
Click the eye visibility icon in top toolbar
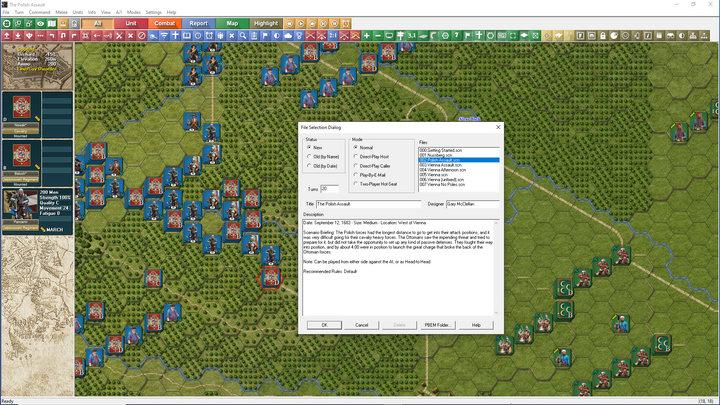point(40,23)
